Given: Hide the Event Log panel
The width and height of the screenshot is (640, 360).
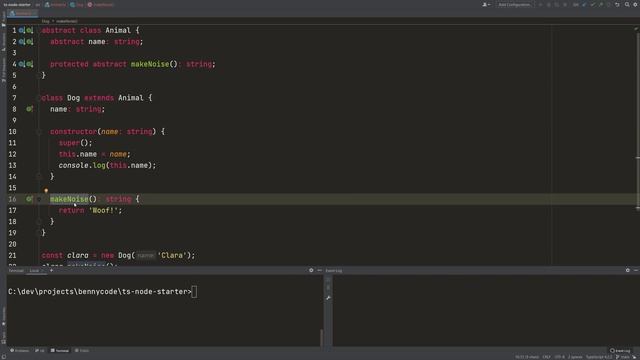Looking at the screenshot, I should coord(636,270).
